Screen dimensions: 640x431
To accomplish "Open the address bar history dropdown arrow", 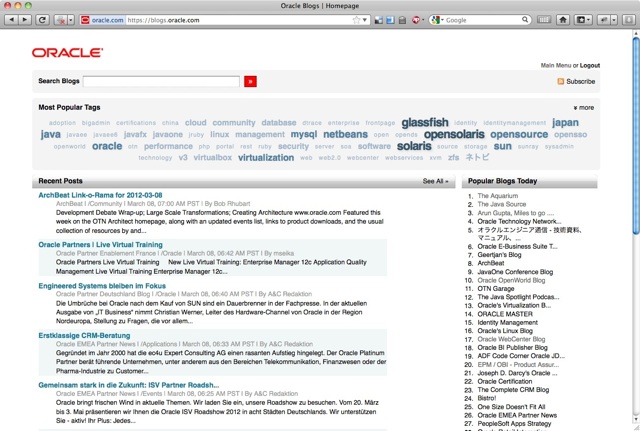I will (x=364, y=20).
